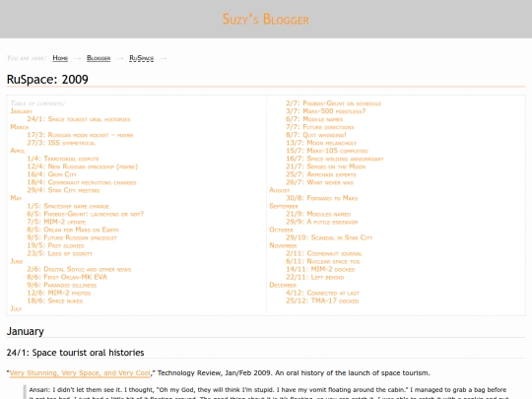Open '7/7: Future directions' entry
The image size is (532, 399).
[320, 127]
